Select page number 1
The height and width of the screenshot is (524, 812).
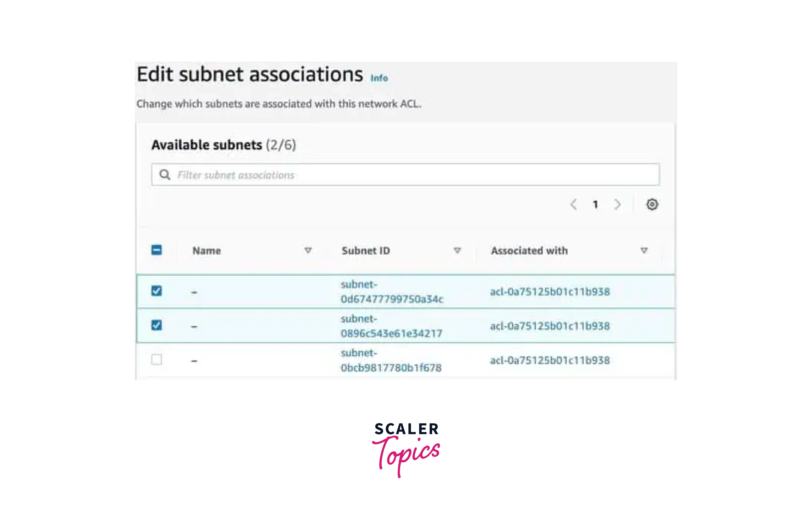[595, 204]
